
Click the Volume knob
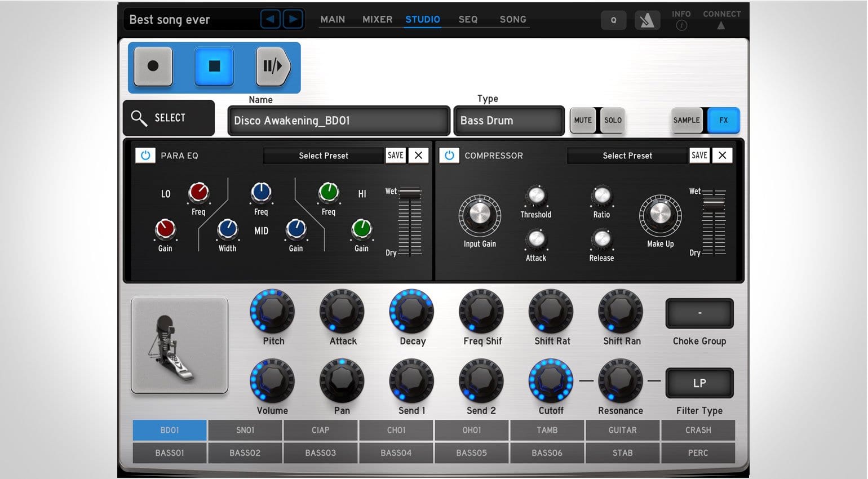pyautogui.click(x=272, y=381)
